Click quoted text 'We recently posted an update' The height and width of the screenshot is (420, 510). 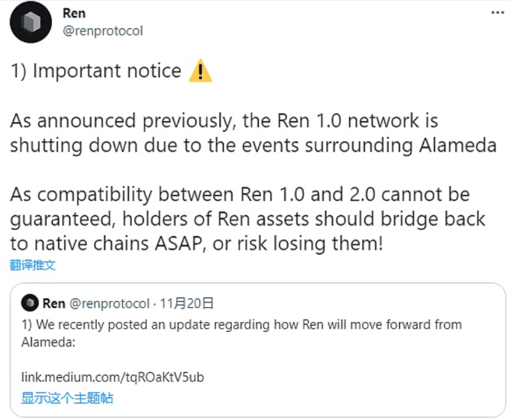pyautogui.click(x=241, y=325)
